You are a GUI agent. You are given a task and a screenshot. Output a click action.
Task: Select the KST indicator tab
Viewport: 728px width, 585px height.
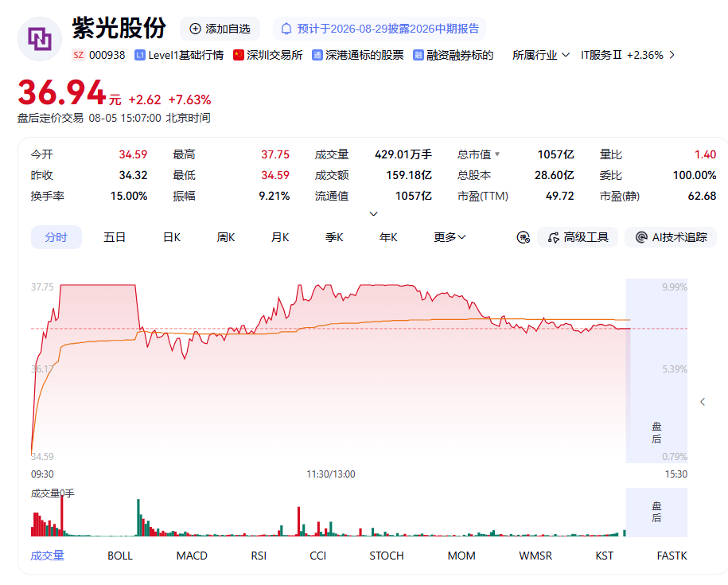click(x=605, y=556)
